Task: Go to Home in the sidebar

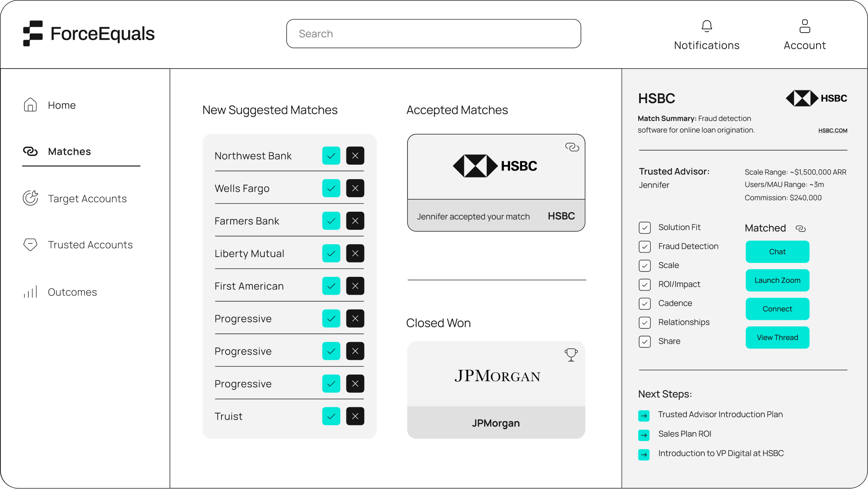Action: [x=61, y=105]
